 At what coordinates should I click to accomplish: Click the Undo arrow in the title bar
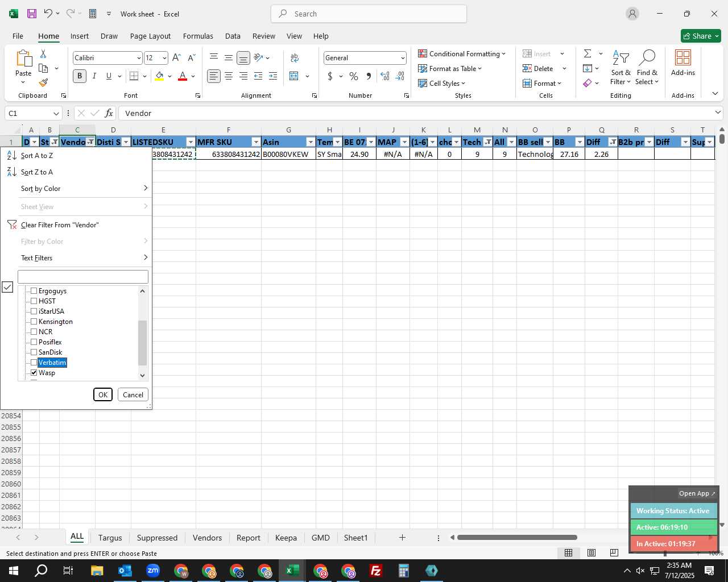48,14
